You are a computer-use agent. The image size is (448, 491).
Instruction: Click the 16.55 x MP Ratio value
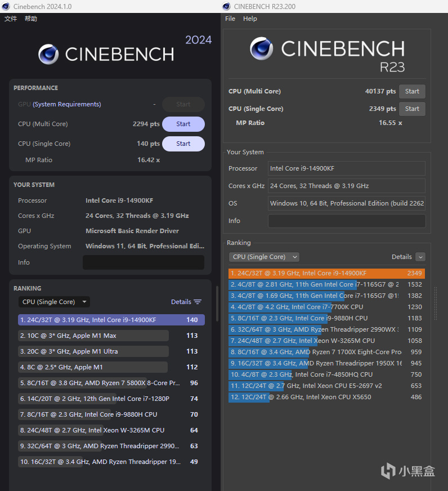click(x=391, y=123)
